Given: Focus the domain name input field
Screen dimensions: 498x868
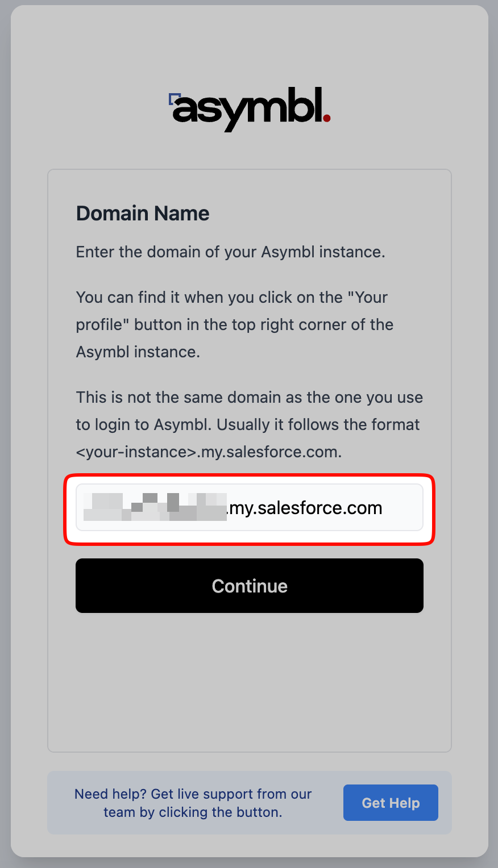Looking at the screenshot, I should pos(249,507).
